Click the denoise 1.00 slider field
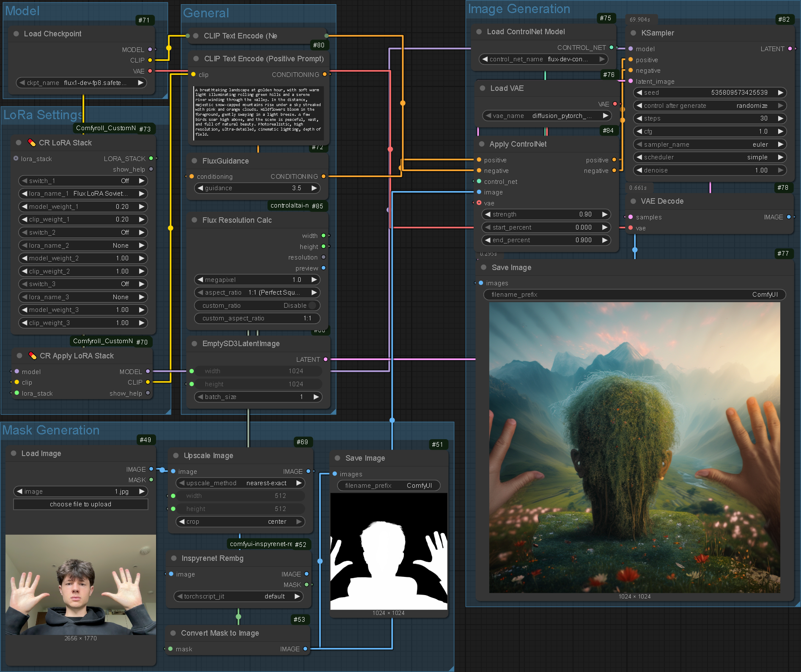This screenshot has height=672, width=801. coord(710,170)
